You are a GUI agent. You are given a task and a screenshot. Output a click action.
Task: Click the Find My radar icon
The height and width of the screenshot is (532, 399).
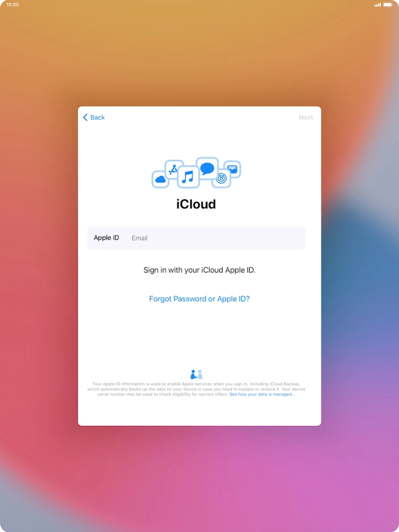click(221, 178)
